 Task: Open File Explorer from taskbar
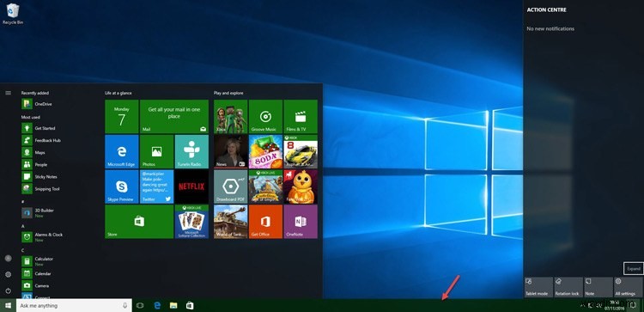tap(173, 305)
